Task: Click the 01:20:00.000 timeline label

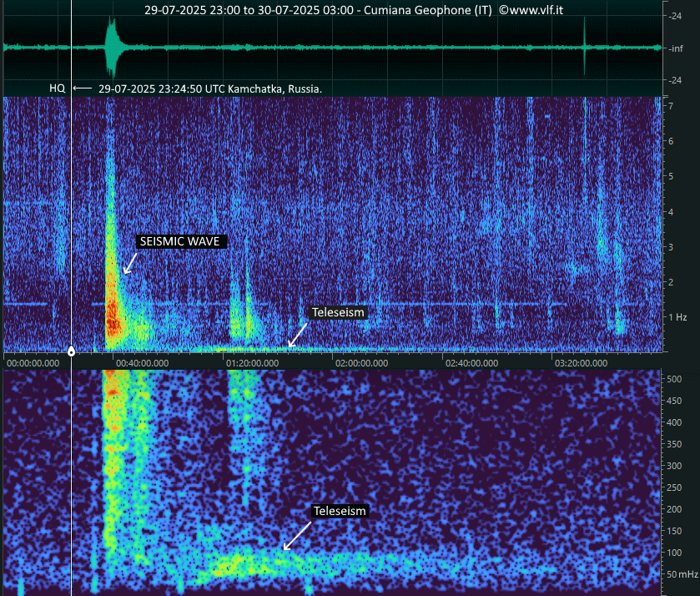Action: pos(252,363)
